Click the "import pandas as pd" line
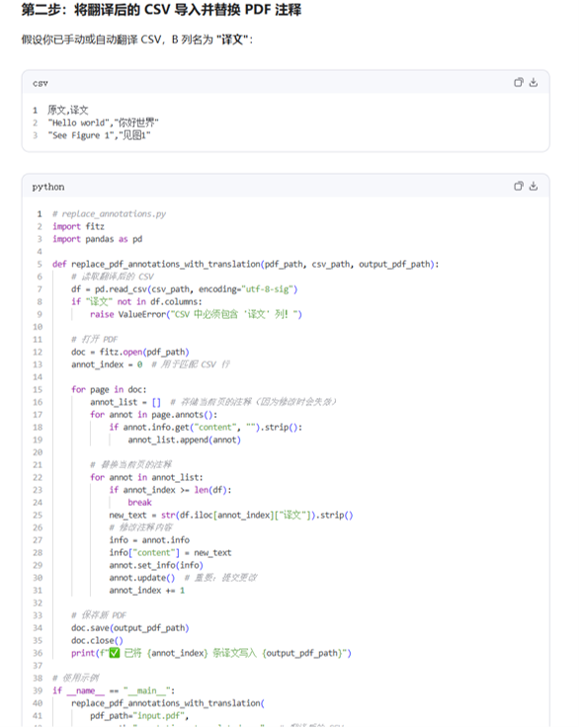The height and width of the screenshot is (728, 586). pos(98,239)
